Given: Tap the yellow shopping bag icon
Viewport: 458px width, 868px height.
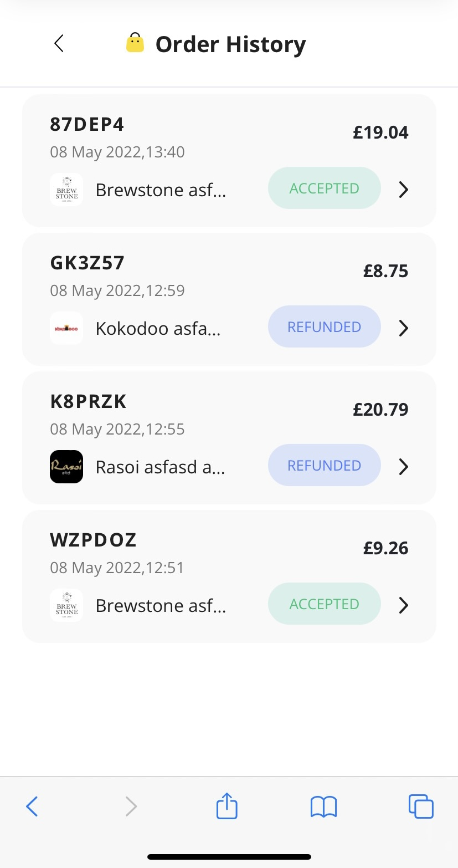Looking at the screenshot, I should coord(135,43).
